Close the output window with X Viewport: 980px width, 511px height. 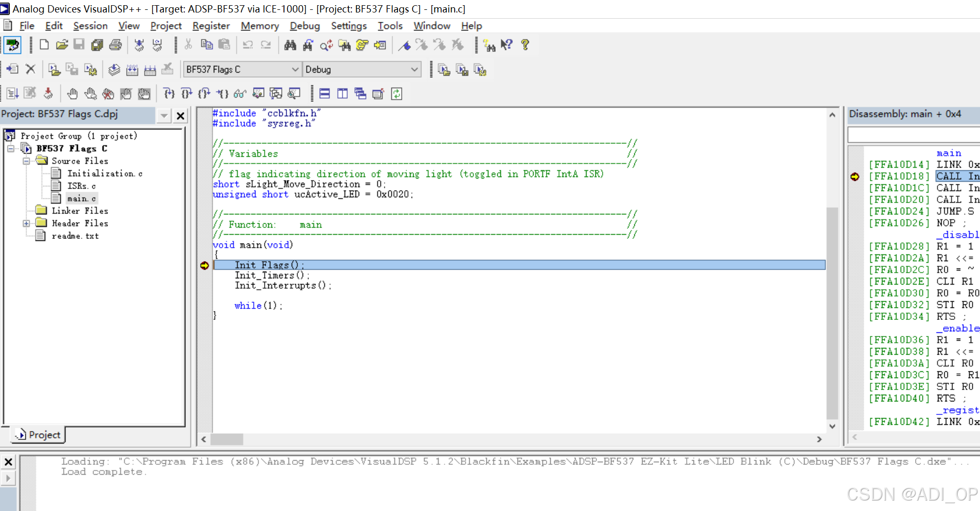click(x=8, y=462)
